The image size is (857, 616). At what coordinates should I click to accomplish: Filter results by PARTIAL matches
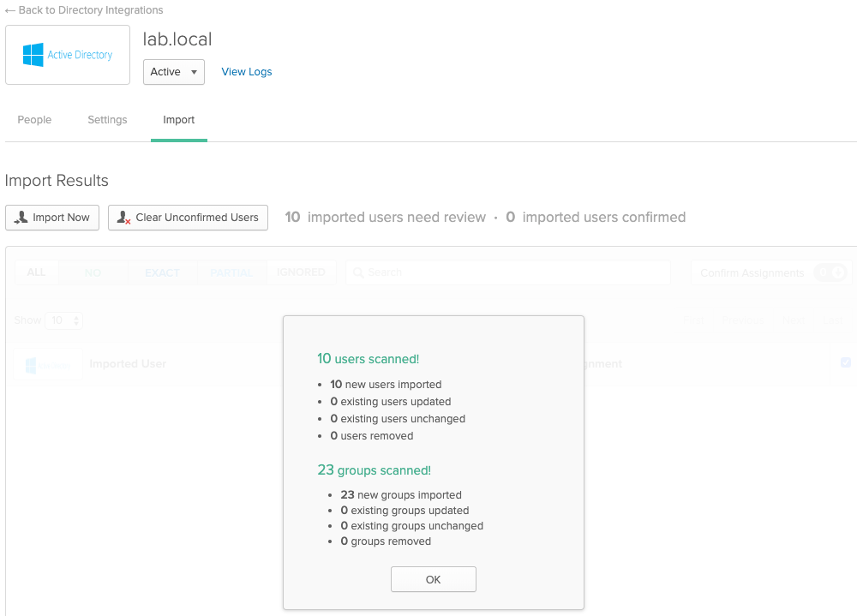[231, 272]
